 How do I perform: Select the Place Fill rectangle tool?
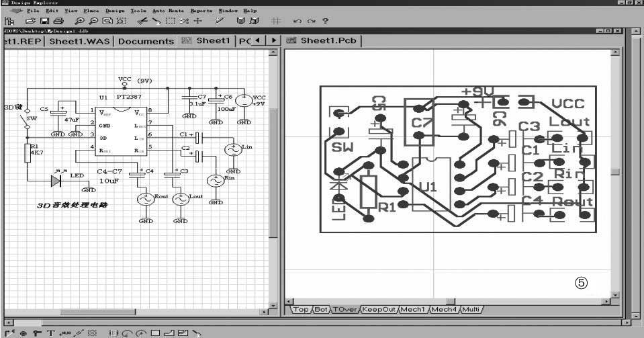point(156,333)
